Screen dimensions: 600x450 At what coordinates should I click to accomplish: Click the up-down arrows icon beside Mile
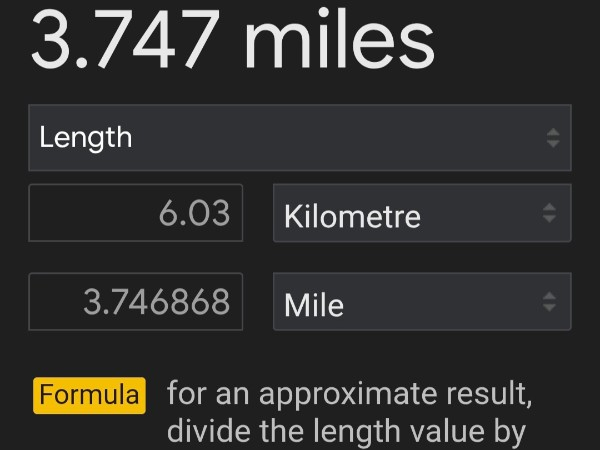click(x=549, y=301)
